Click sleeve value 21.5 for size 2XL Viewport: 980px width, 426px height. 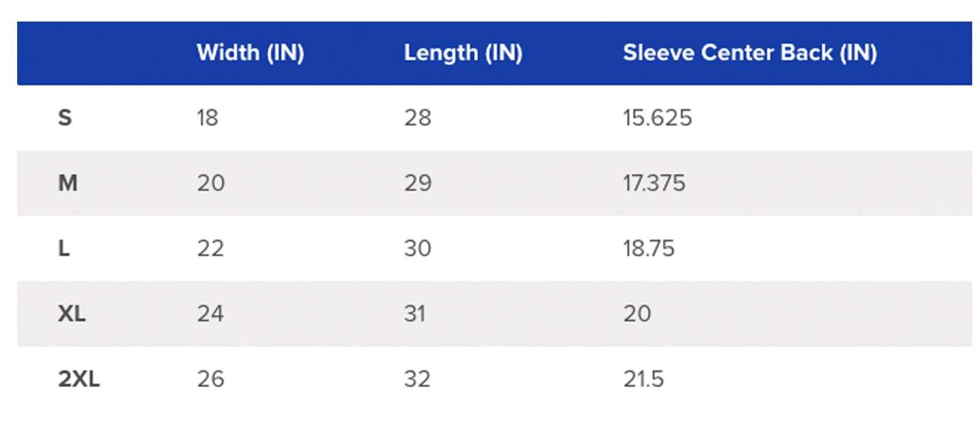643,379
